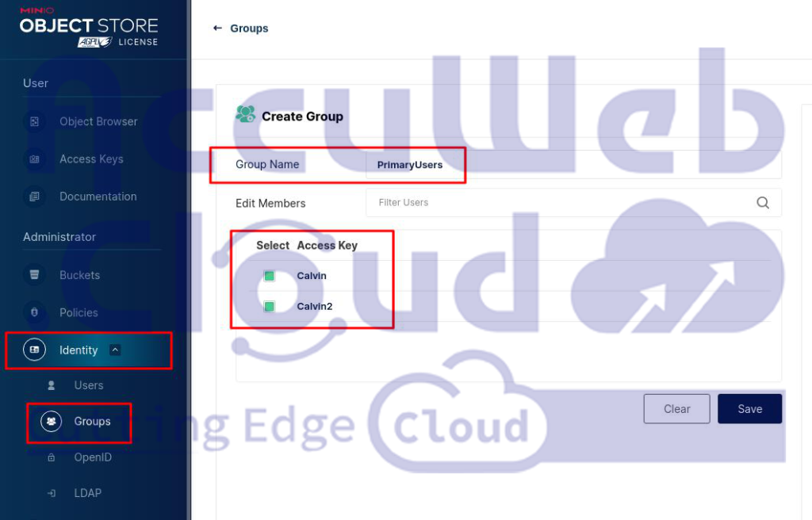Expand the Administrator section header
The image size is (812, 520).
(59, 236)
